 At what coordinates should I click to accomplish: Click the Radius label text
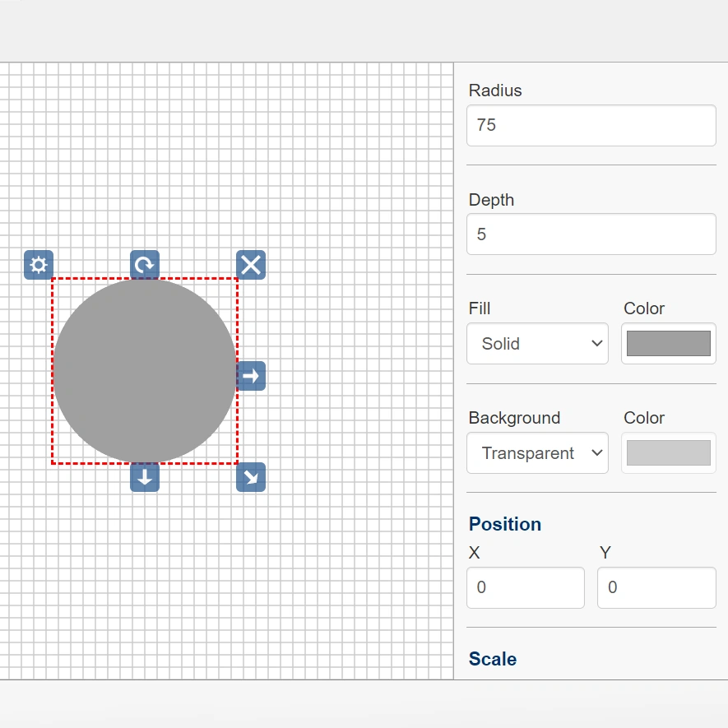(495, 90)
